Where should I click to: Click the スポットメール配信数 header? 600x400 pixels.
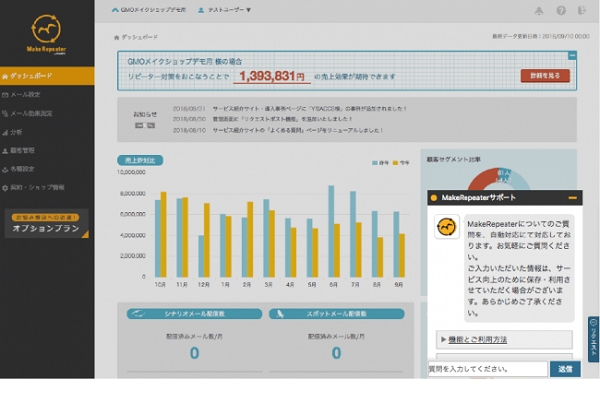tap(336, 314)
